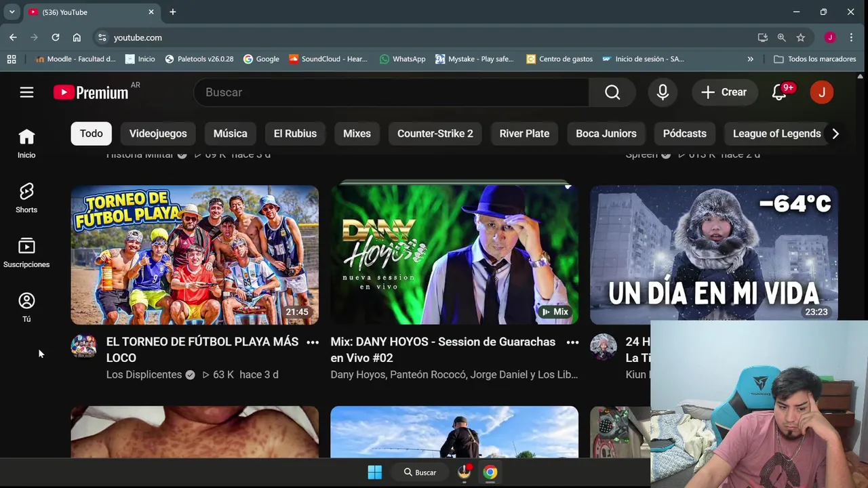Image resolution: width=868 pixels, height=488 pixels.
Task: Select the Música filter chip
Action: point(231,134)
